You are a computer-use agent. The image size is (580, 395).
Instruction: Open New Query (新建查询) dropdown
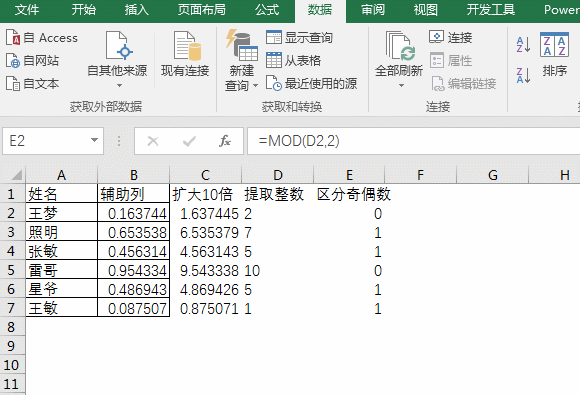[x=242, y=60]
